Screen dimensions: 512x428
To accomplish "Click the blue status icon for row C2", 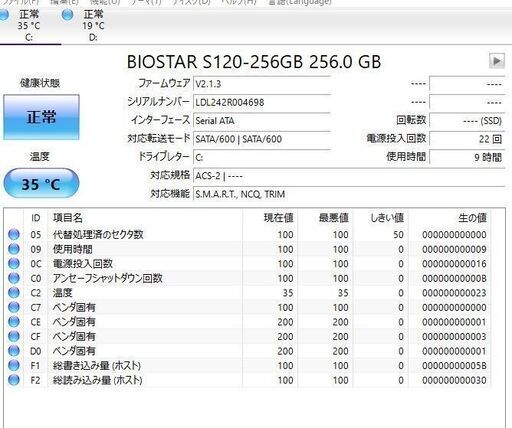I will point(14,293).
